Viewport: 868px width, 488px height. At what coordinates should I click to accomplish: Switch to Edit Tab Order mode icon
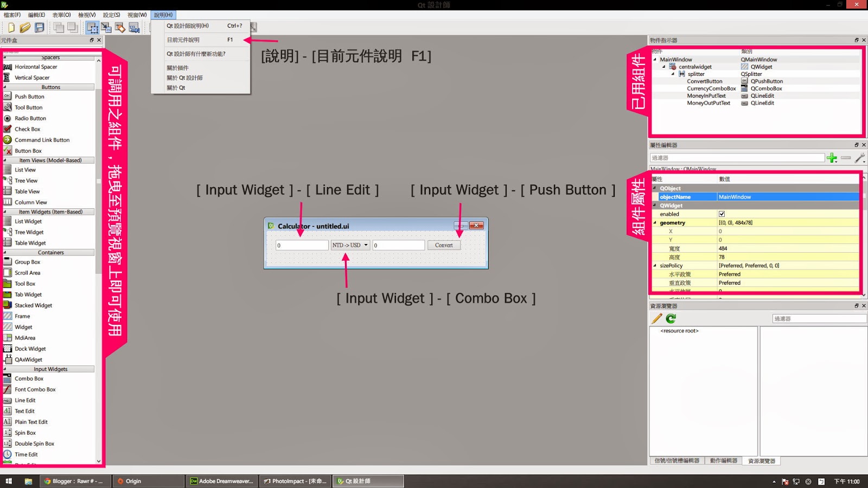pos(134,28)
